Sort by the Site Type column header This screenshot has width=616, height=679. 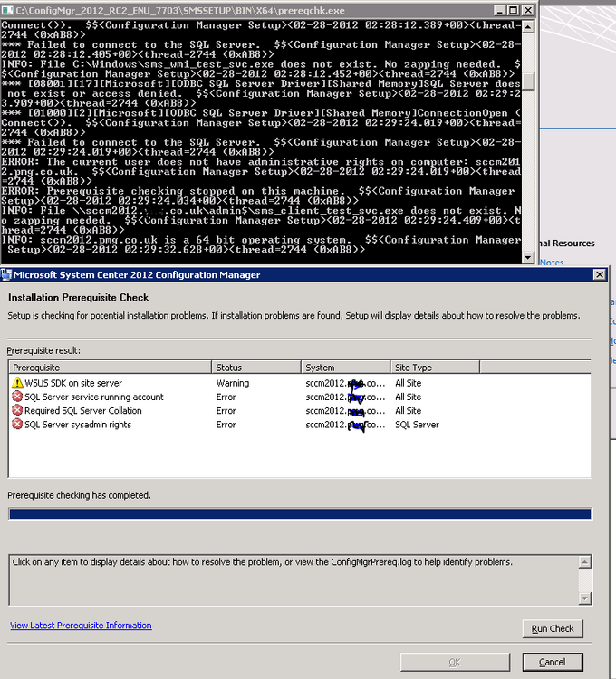coord(435,368)
